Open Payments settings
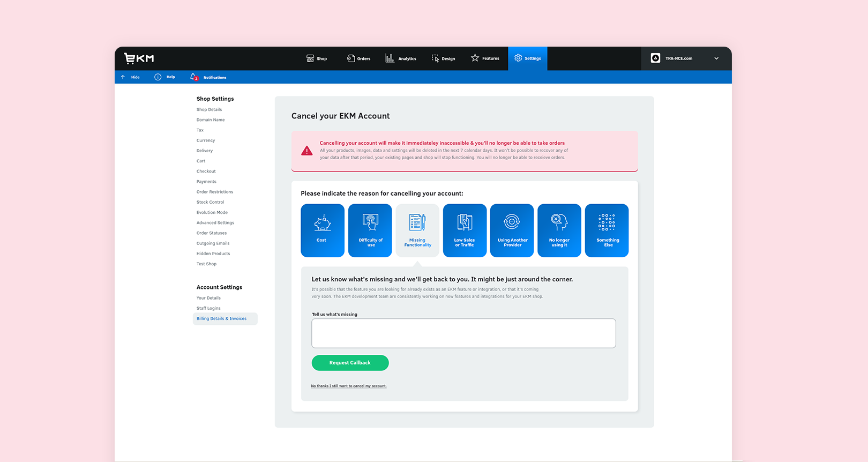The height and width of the screenshot is (462, 868). click(x=206, y=182)
